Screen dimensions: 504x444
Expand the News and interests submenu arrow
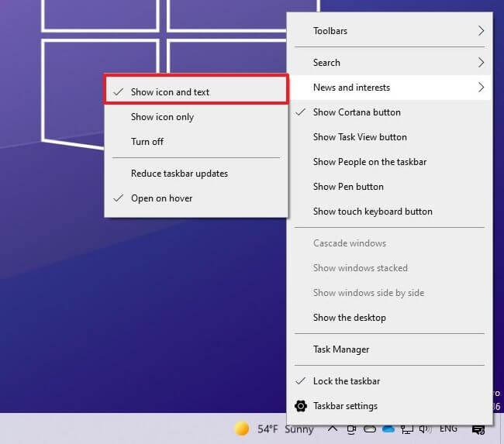click(x=481, y=88)
